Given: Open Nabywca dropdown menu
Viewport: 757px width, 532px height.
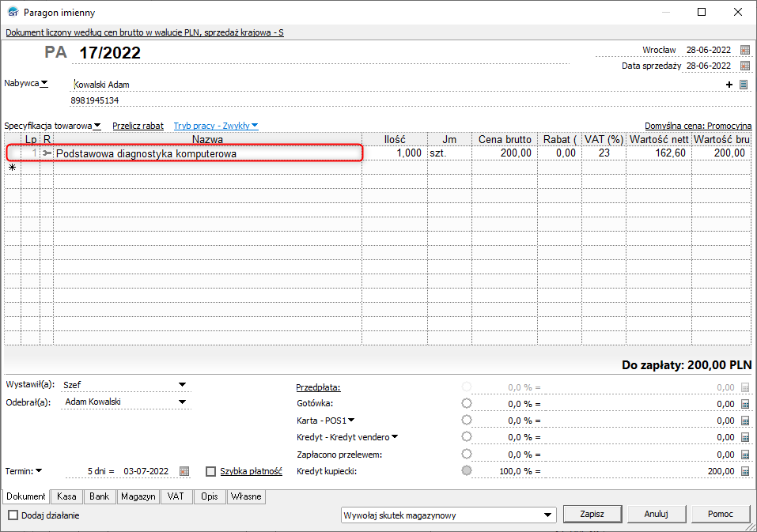Looking at the screenshot, I should (44, 84).
